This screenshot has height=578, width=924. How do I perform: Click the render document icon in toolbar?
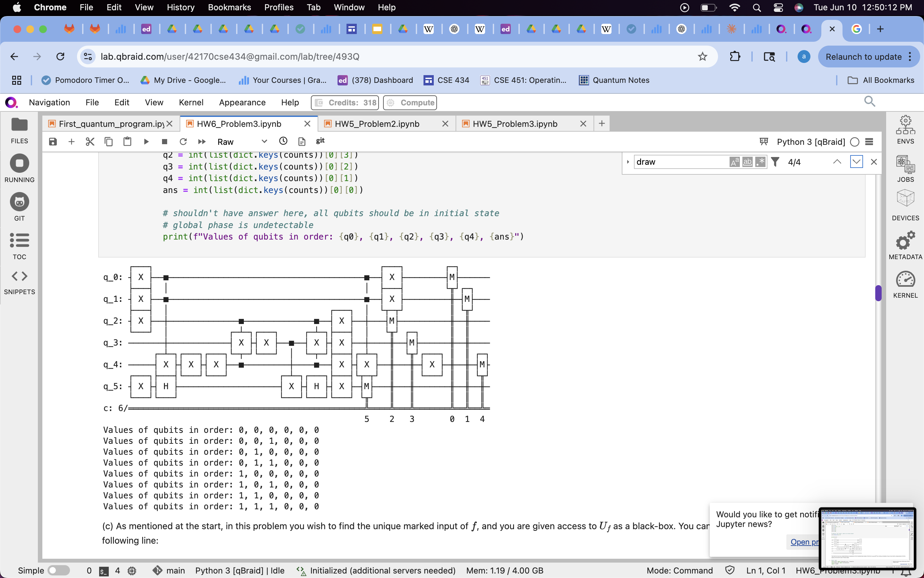click(x=302, y=141)
